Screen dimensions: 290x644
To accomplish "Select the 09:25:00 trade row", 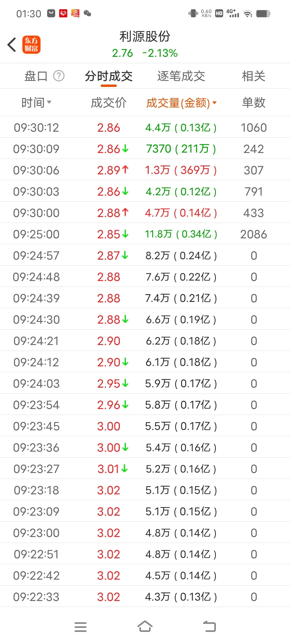I will coord(145,234).
